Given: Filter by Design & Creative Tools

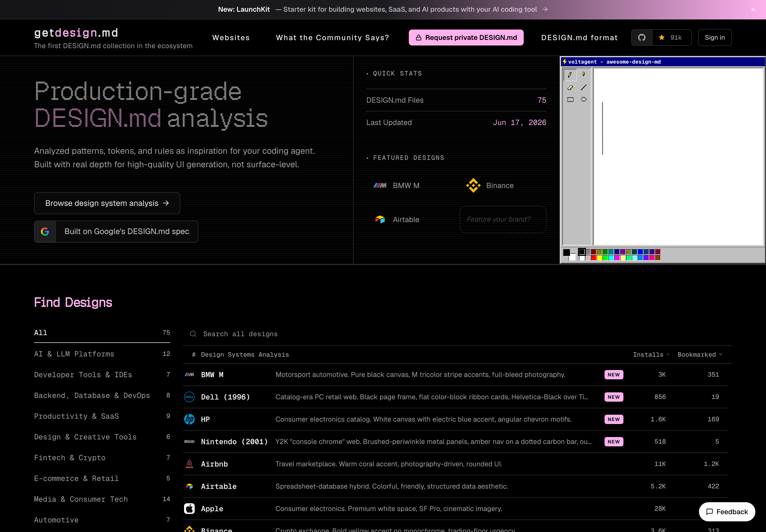Looking at the screenshot, I should point(102,437).
